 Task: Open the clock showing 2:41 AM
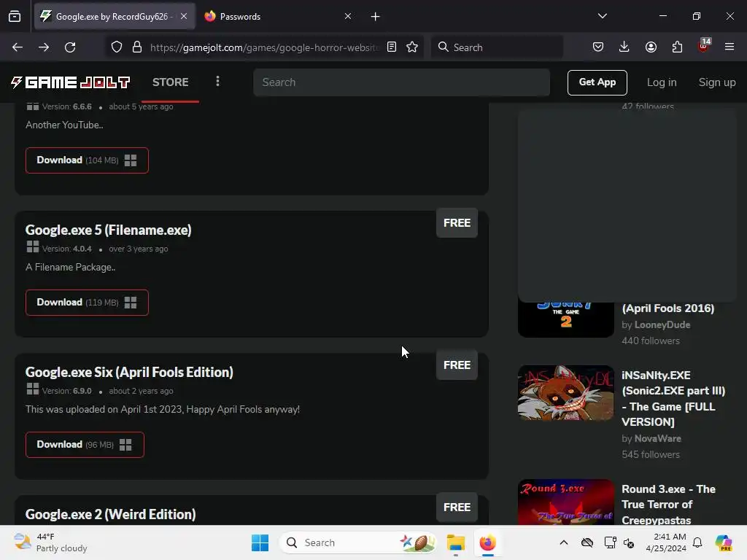[x=666, y=542]
